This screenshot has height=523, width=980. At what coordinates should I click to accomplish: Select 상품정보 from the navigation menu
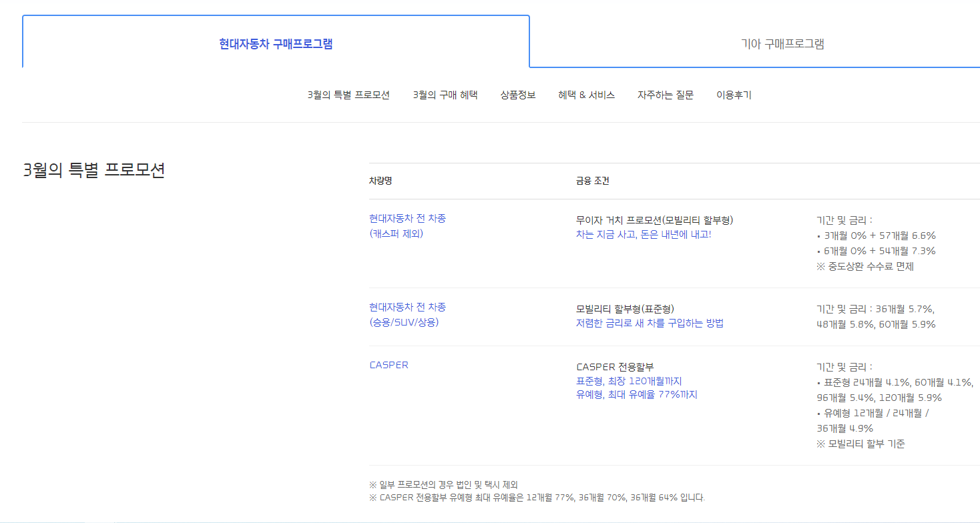[x=517, y=94]
